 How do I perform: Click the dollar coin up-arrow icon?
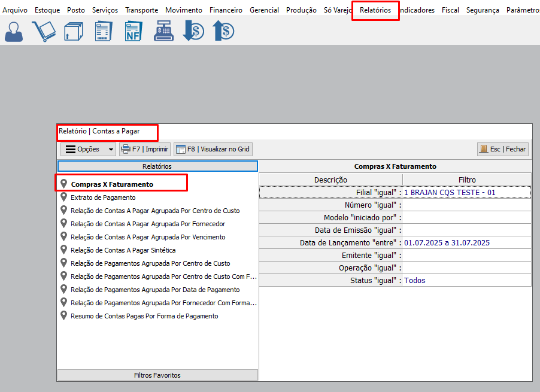223,31
